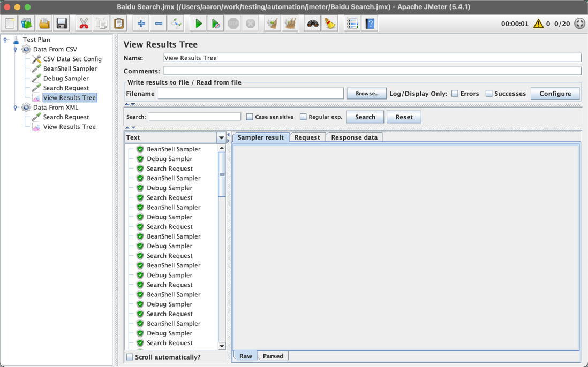
Task: Click the results list scroll down arrow
Action: [222, 346]
